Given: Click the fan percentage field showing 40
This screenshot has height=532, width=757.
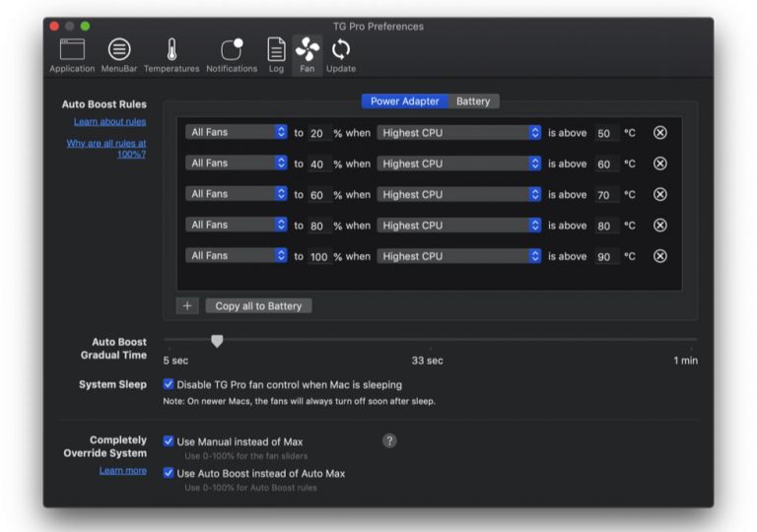Looking at the screenshot, I should click(318, 165).
